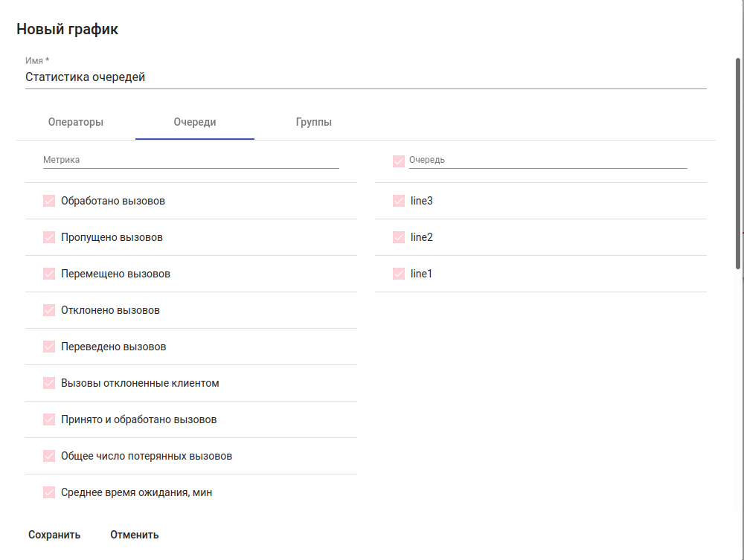Toggle 'Среднее время ожидания, мин' checkbox
744x560 pixels.
click(x=49, y=492)
